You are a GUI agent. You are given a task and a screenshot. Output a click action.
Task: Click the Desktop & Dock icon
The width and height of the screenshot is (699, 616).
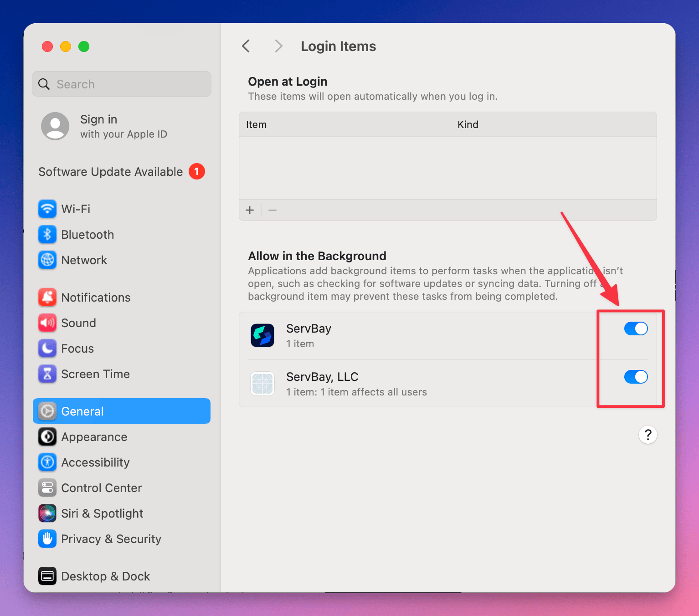[47, 576]
